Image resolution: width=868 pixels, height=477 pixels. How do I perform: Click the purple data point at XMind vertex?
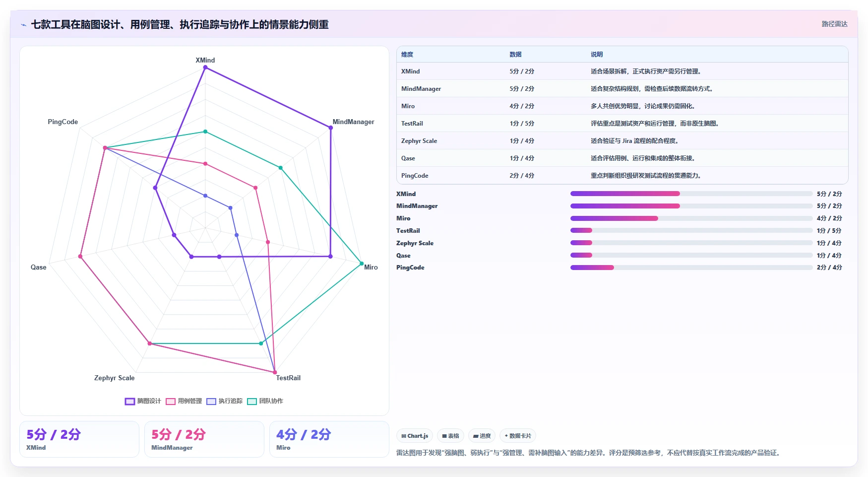[205, 68]
